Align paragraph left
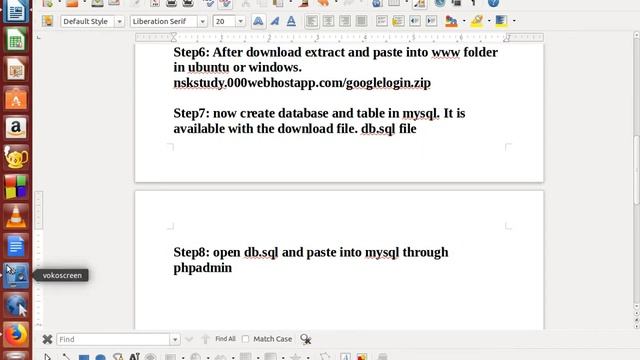640x360 pixels. click(312, 21)
